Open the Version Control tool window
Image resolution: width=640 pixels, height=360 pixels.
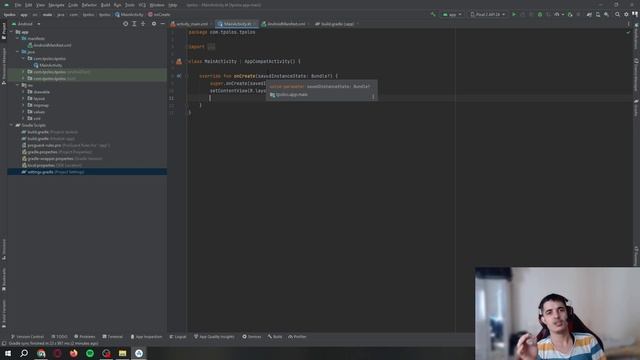tap(27, 337)
